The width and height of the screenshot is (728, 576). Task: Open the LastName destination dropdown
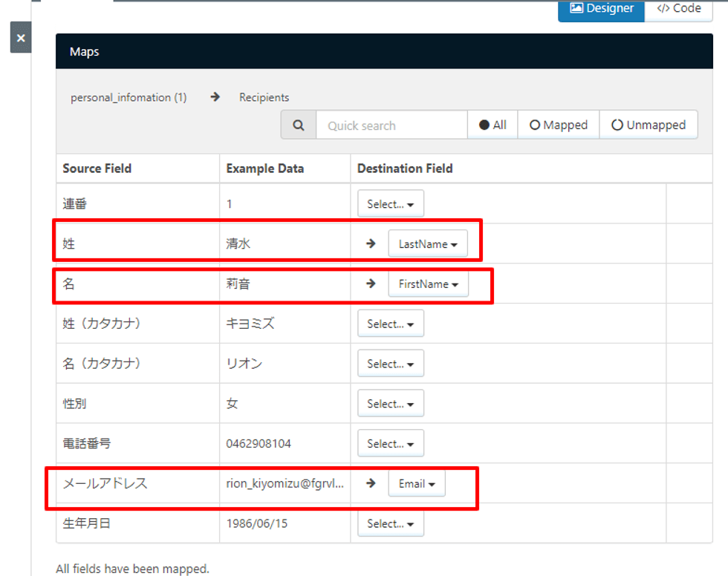(x=428, y=244)
